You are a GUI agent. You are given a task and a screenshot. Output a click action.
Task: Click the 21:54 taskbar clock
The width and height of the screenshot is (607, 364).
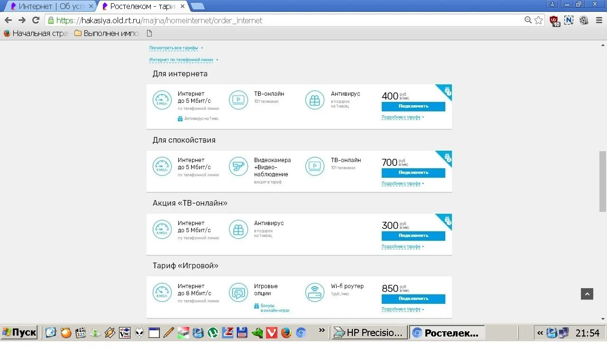[588, 333]
